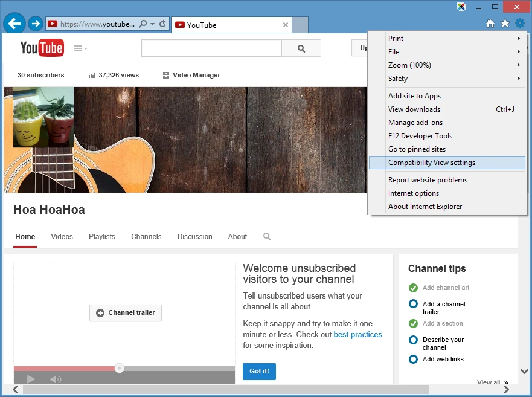
Task: Toggle the 'Describe your channel' tip circle
Action: pos(413,340)
